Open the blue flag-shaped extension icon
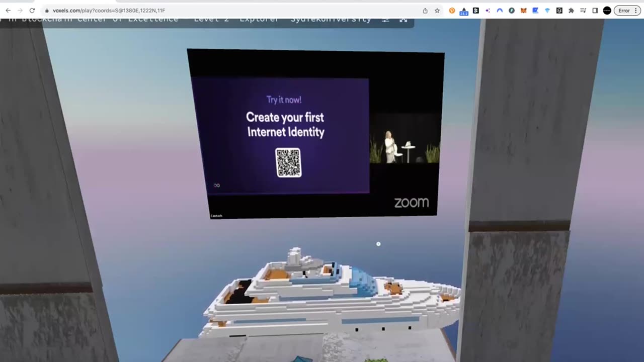644x362 pixels. (x=535, y=11)
